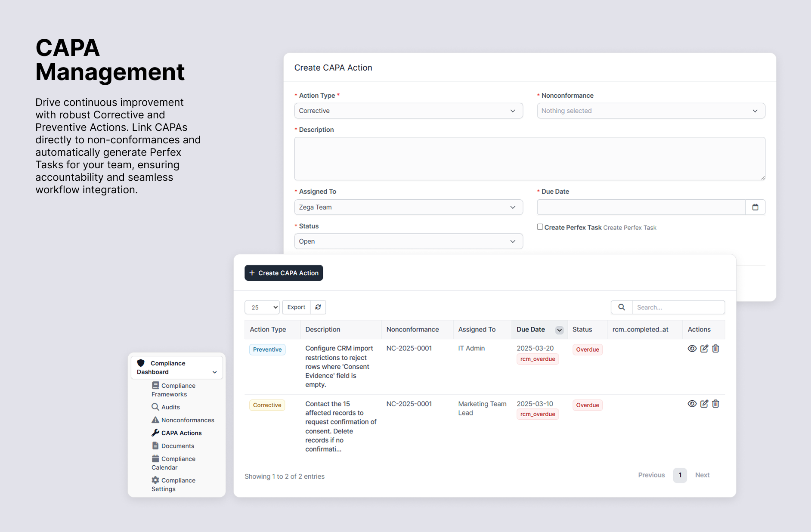Click the edit icon for Preventive action
811x532 pixels.
click(704, 349)
